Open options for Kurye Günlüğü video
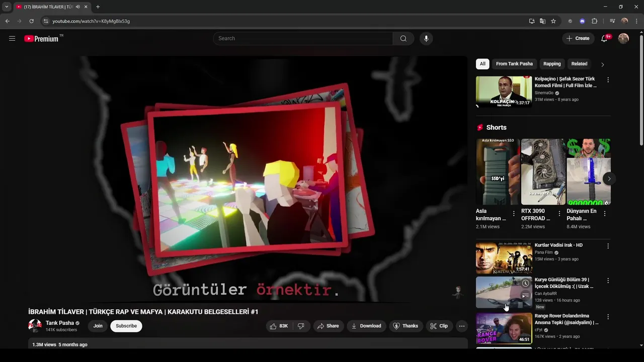The width and height of the screenshot is (644, 362). 608,281
